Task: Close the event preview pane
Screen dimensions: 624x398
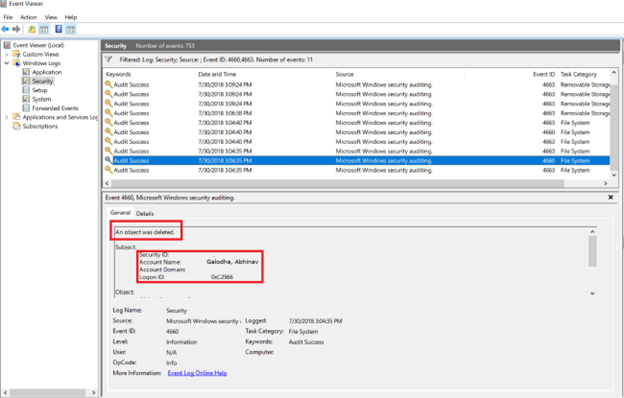Action: (x=610, y=197)
